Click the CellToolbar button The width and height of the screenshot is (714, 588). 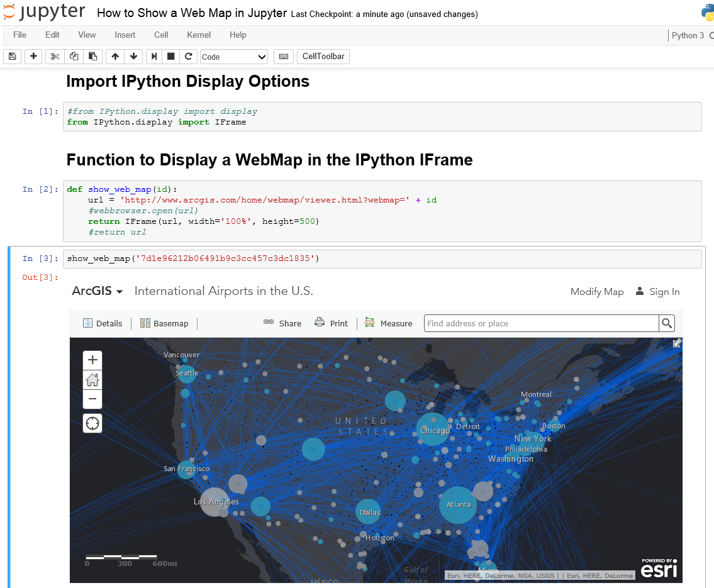(x=323, y=57)
